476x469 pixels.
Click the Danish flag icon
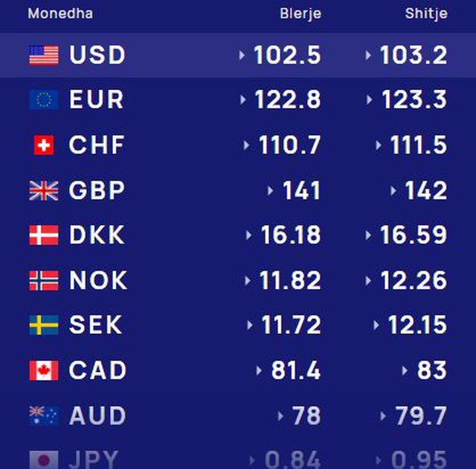pos(44,236)
